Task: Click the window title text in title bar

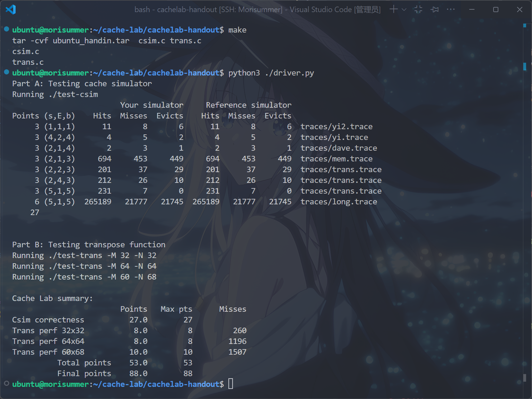Action: pyautogui.click(x=257, y=10)
